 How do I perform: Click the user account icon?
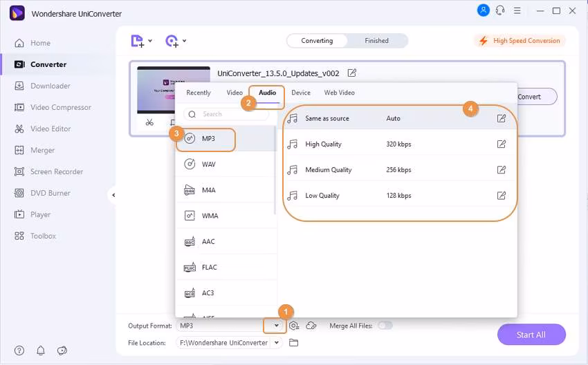[484, 10]
